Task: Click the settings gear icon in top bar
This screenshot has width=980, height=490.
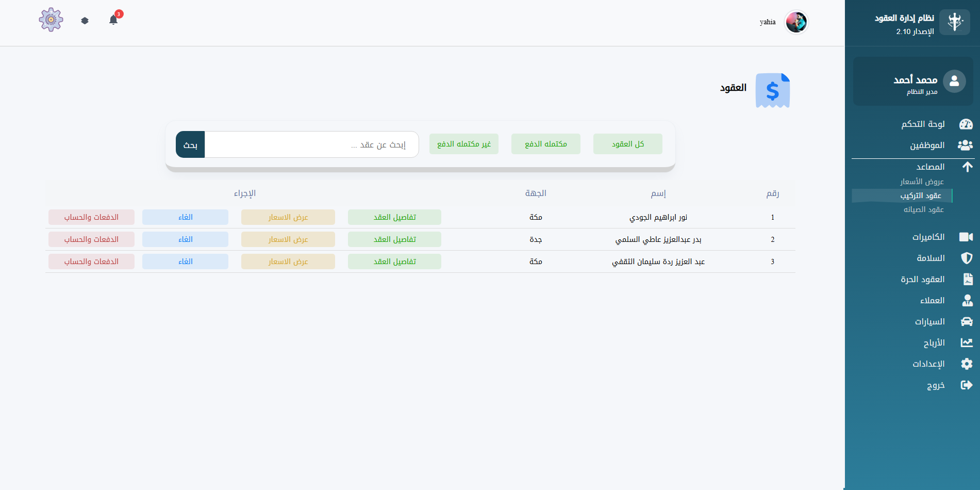Action: click(51, 20)
